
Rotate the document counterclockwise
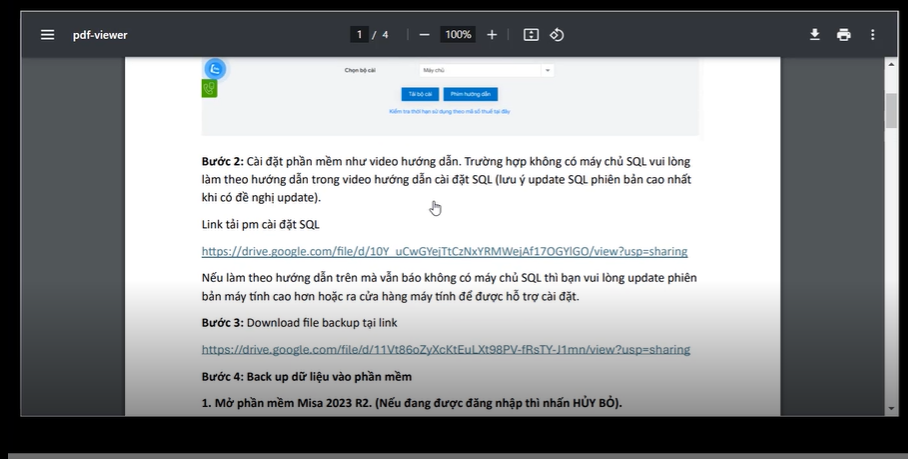click(556, 35)
